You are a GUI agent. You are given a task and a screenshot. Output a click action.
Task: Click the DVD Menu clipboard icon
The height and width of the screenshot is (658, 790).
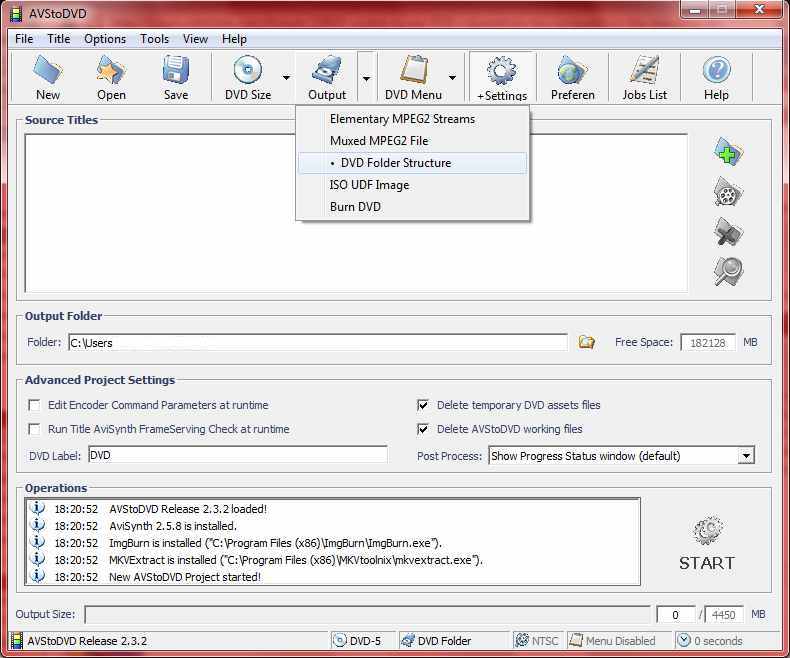414,70
